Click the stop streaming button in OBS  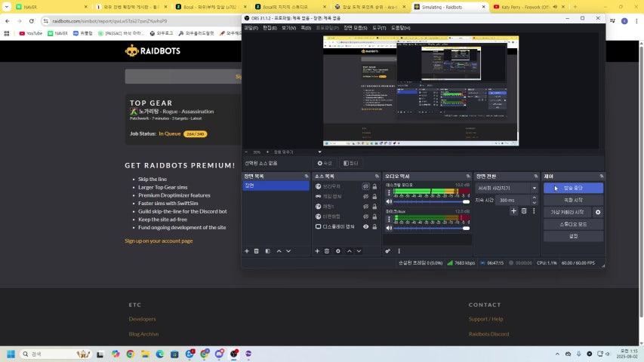pos(573,188)
